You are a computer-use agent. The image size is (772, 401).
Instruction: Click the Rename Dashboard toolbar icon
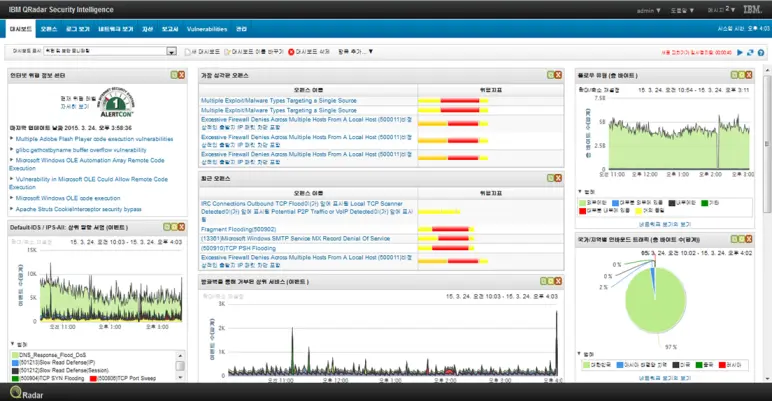click(x=227, y=51)
